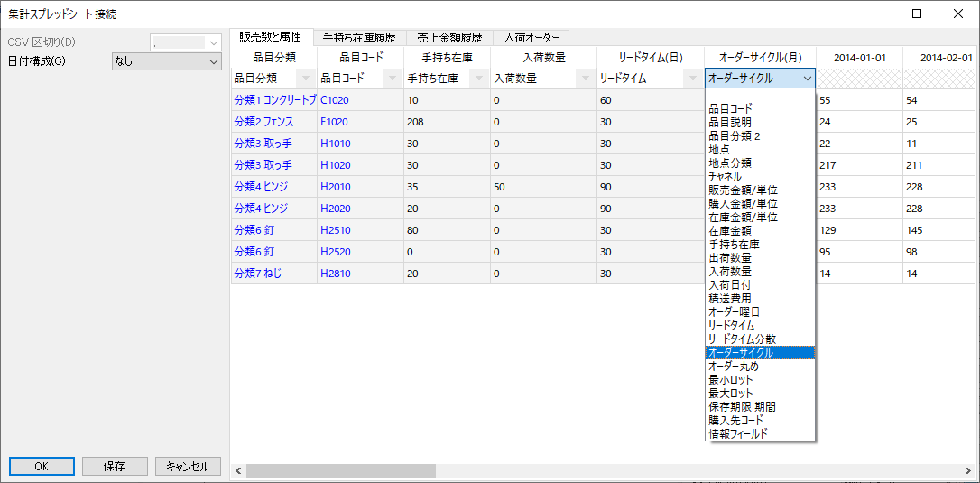Collapse the オーダーサイクル combo box arrow
Screen dimensions: 980x483
point(806,79)
